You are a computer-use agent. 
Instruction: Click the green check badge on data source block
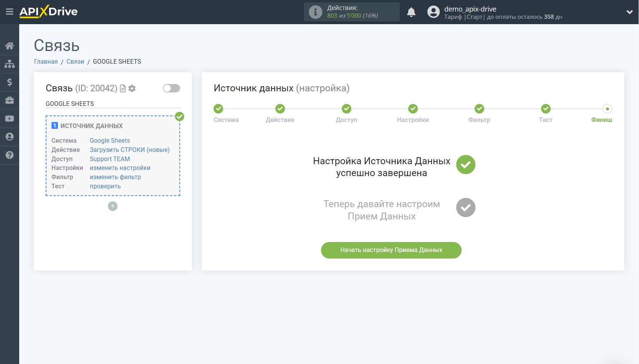179,117
